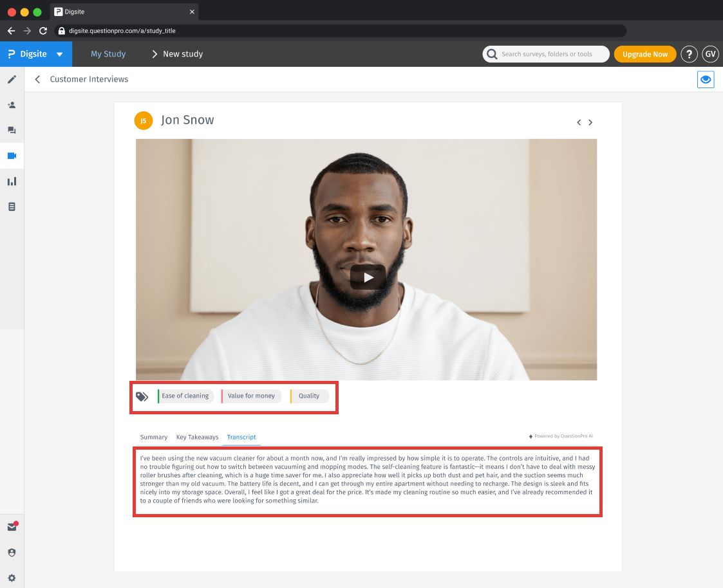Go back to Customer Interviews via left chevron

[37, 79]
